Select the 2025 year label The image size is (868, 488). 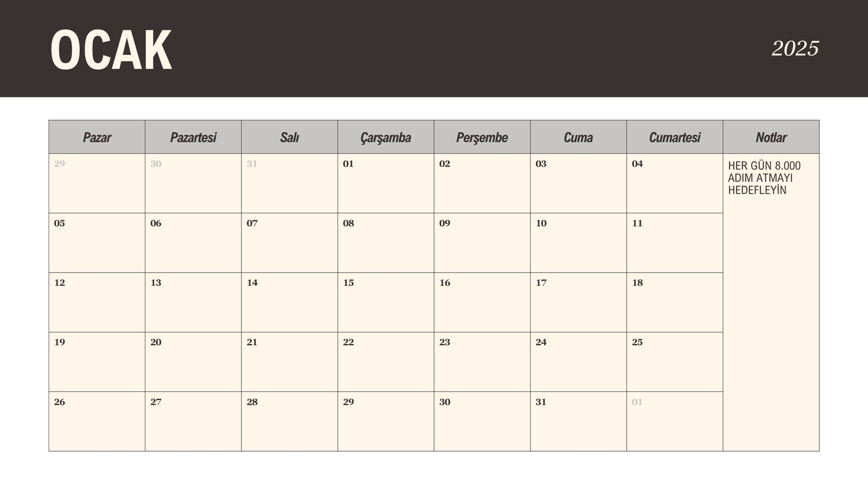coord(795,49)
